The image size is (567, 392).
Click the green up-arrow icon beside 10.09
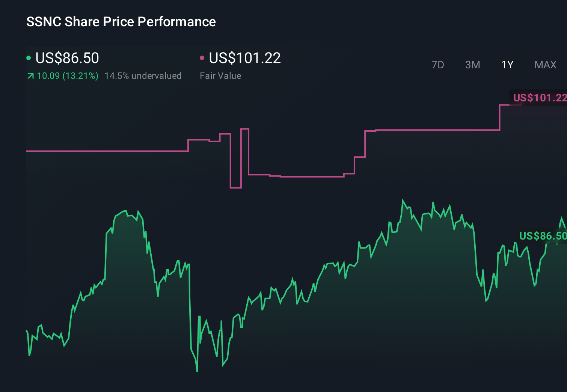point(30,76)
